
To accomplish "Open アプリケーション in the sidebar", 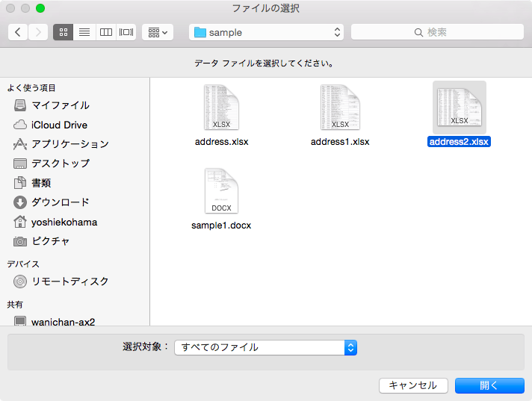I will (70, 144).
